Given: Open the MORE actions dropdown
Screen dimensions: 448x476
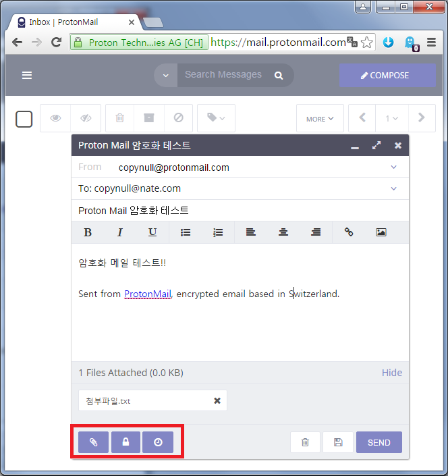Looking at the screenshot, I should [x=320, y=118].
